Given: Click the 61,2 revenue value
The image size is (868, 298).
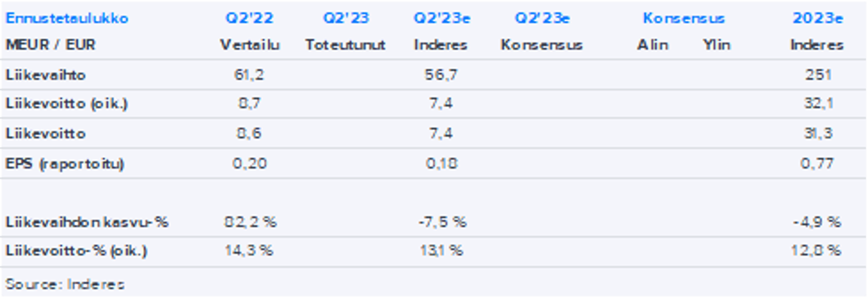Looking at the screenshot, I should (x=249, y=75).
